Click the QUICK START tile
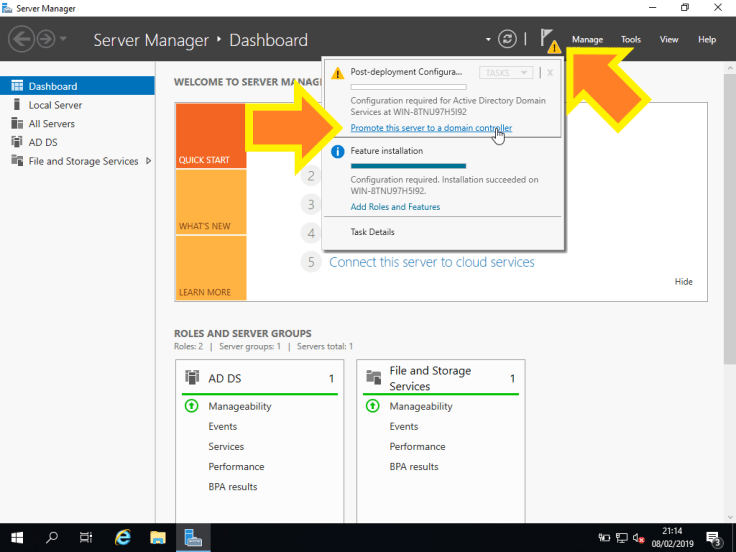This screenshot has width=736, height=552. point(210,136)
